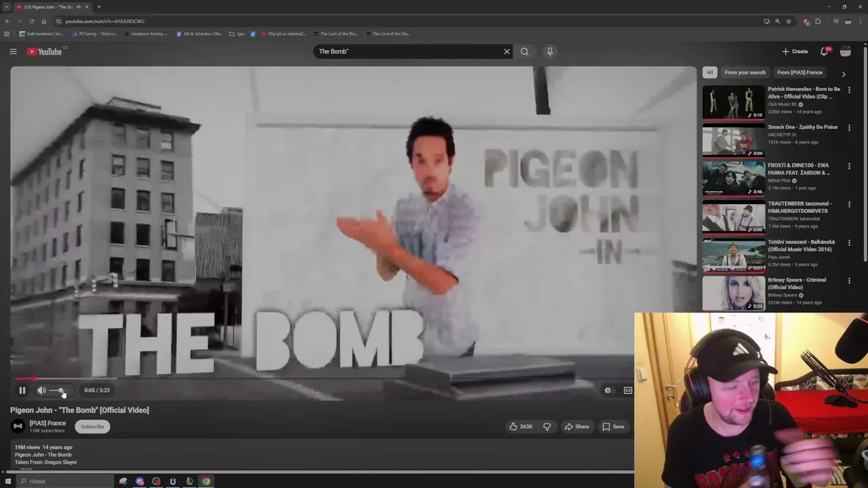
Task: Subscribe to [PIAS] France
Action: point(92,426)
